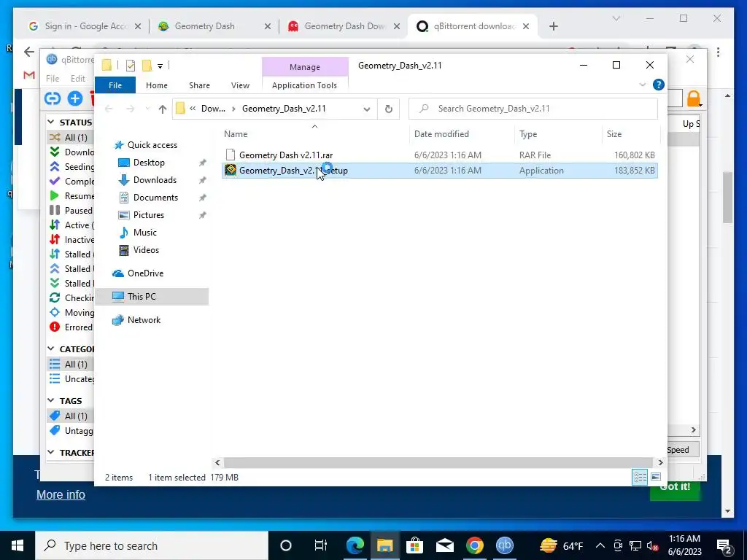Expand the ribbon with the chevron

coord(642,85)
